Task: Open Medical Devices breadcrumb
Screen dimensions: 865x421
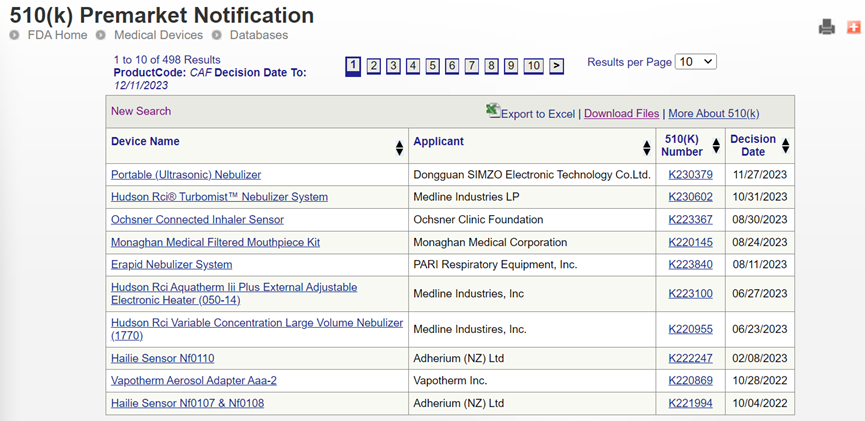Action: click(158, 35)
